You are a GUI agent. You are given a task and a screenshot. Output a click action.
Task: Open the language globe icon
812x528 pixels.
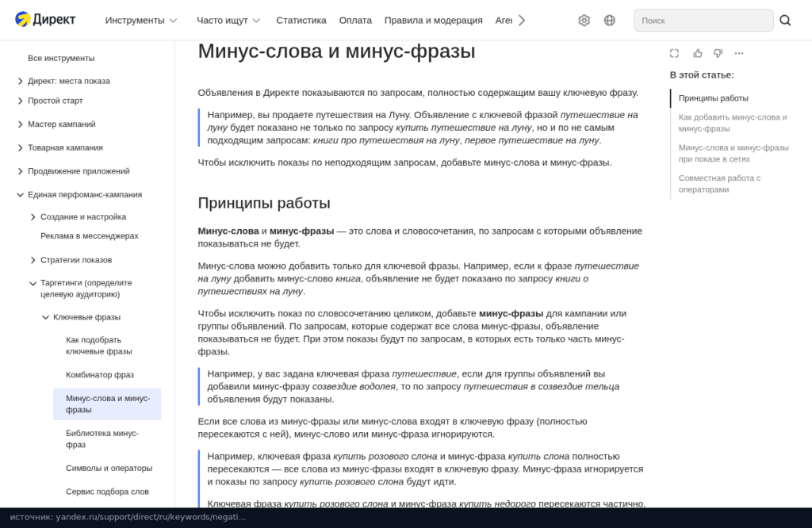click(610, 20)
